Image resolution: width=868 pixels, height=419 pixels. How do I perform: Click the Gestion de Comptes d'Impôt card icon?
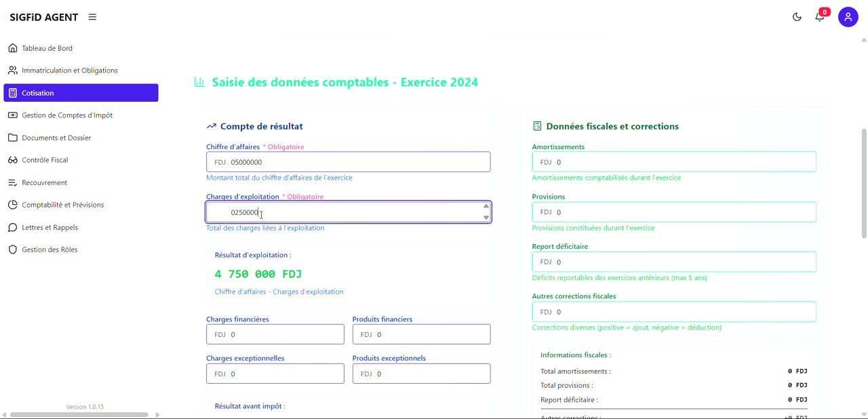[12, 115]
